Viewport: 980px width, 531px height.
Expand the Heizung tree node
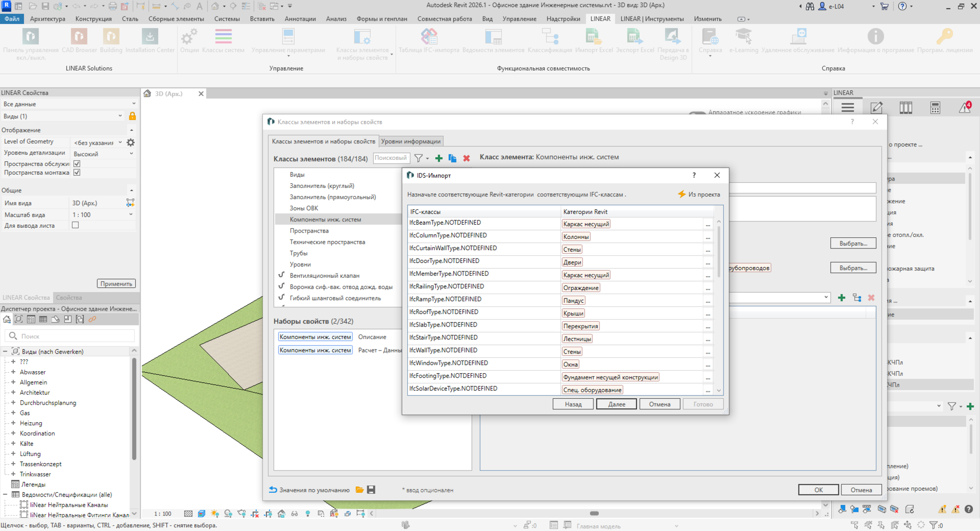coord(13,423)
